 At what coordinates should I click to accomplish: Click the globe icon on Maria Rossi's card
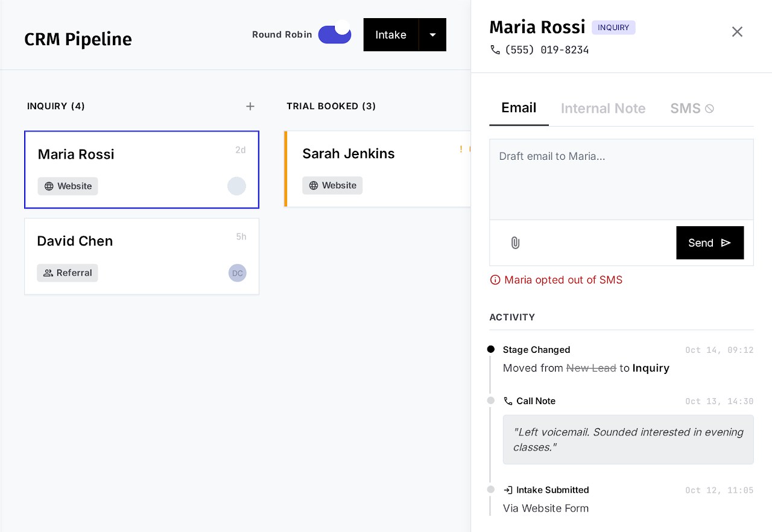point(49,186)
